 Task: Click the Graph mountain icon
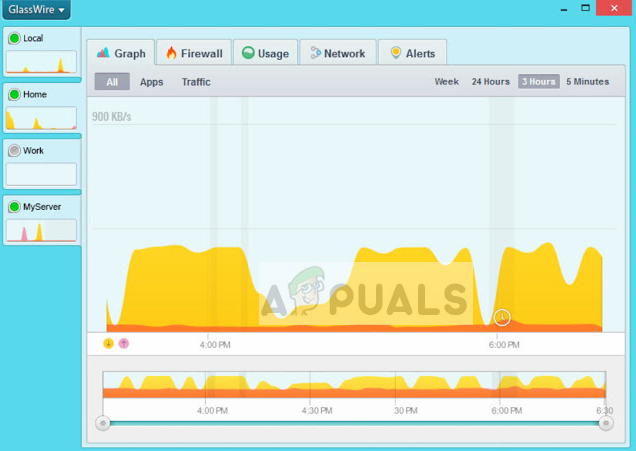[103, 53]
